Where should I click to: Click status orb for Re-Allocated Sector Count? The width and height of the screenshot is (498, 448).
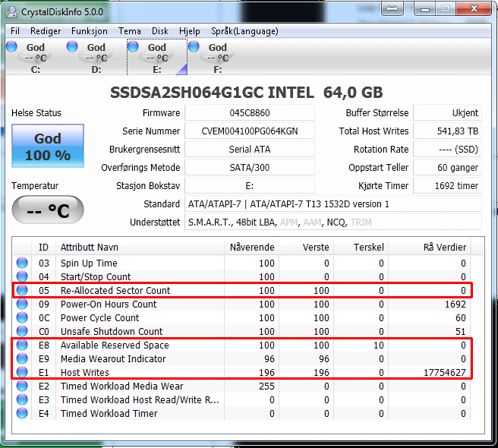22,290
